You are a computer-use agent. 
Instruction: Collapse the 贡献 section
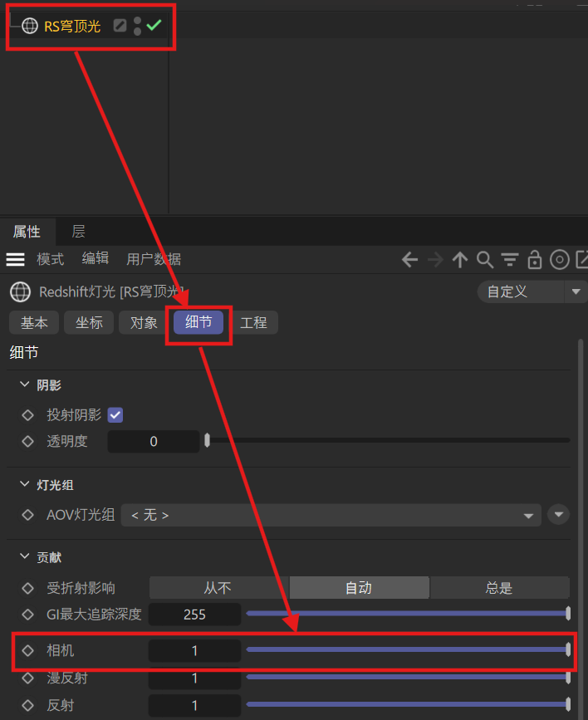pos(25,556)
